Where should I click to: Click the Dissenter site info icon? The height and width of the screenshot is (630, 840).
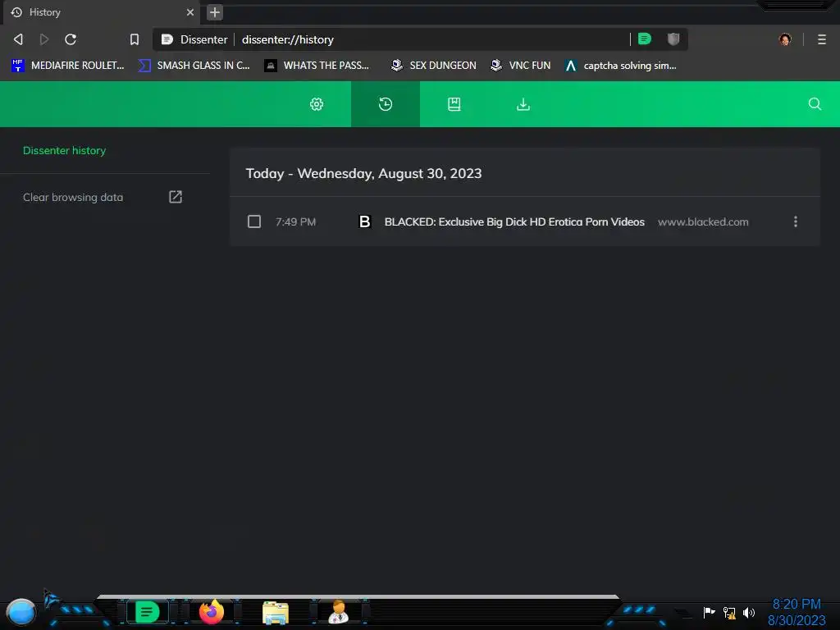pyautogui.click(x=167, y=39)
